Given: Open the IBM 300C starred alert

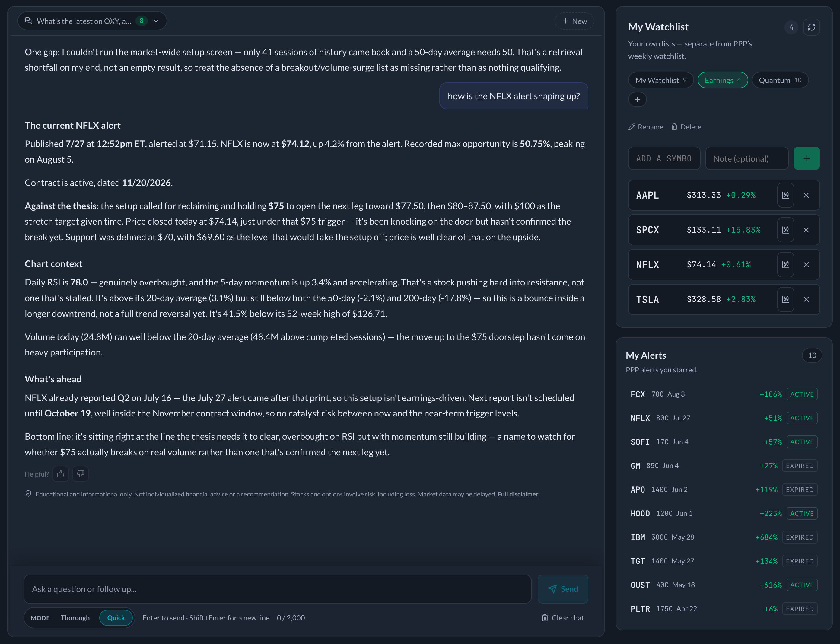Looking at the screenshot, I should click(724, 537).
